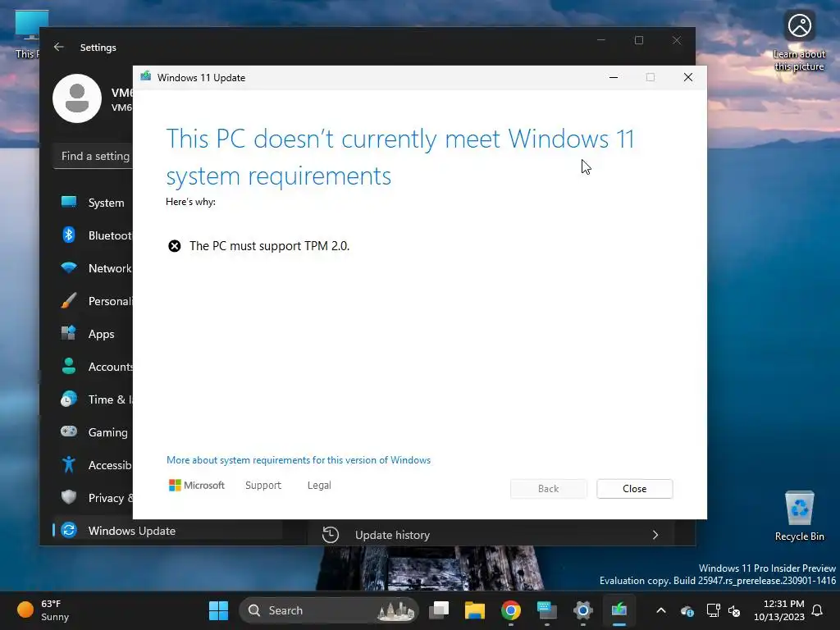The height and width of the screenshot is (630, 840).
Task: Open Task View from taskbar
Action: (x=440, y=610)
